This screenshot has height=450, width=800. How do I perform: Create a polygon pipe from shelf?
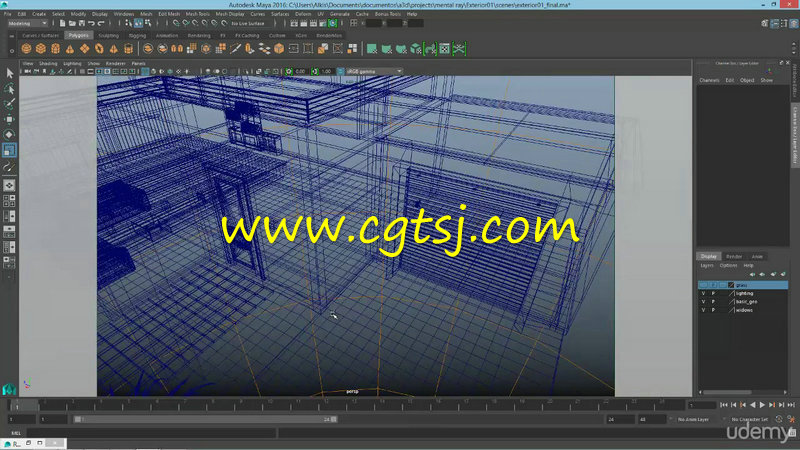tap(129, 49)
